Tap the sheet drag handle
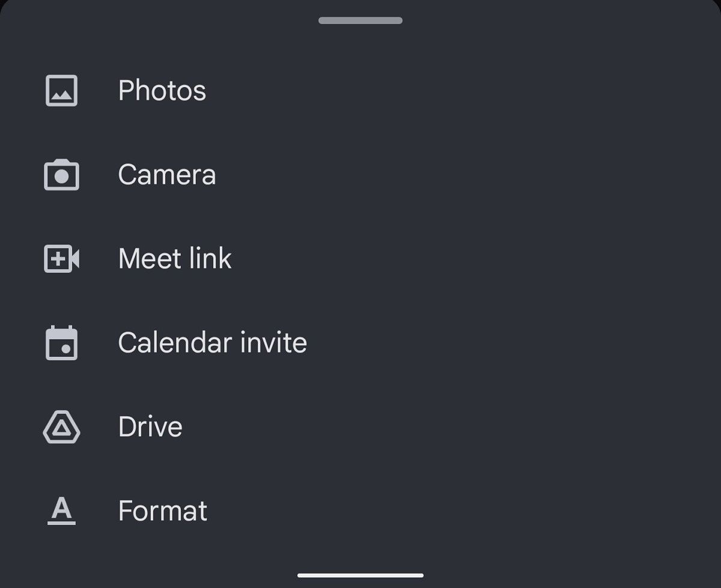Viewport: 721px width, 588px height. coord(360,21)
